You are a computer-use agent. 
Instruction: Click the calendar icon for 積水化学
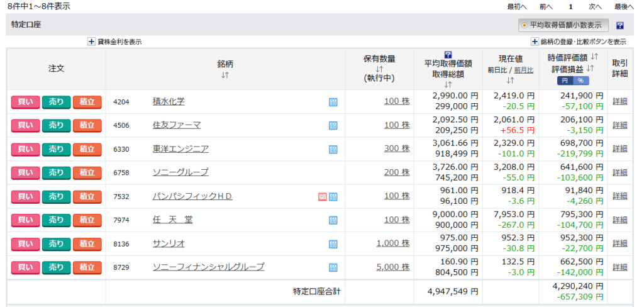point(333,102)
